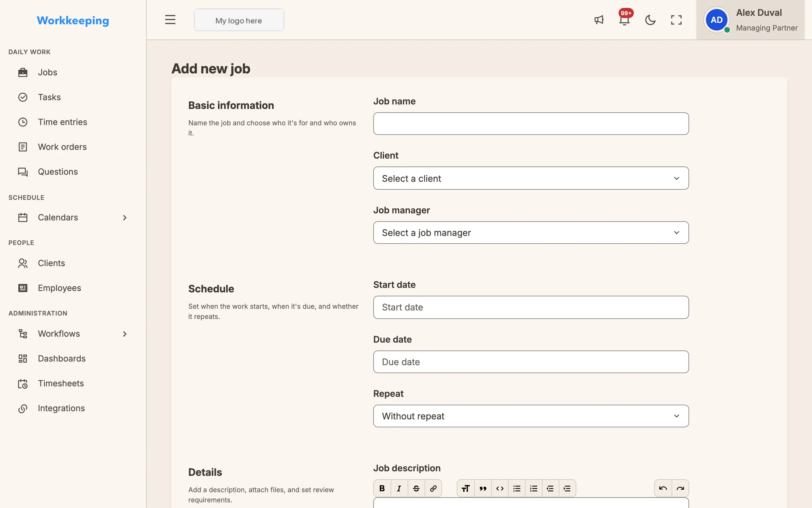Toggle the hamburger sidebar menu
The height and width of the screenshot is (508, 812).
170,20
